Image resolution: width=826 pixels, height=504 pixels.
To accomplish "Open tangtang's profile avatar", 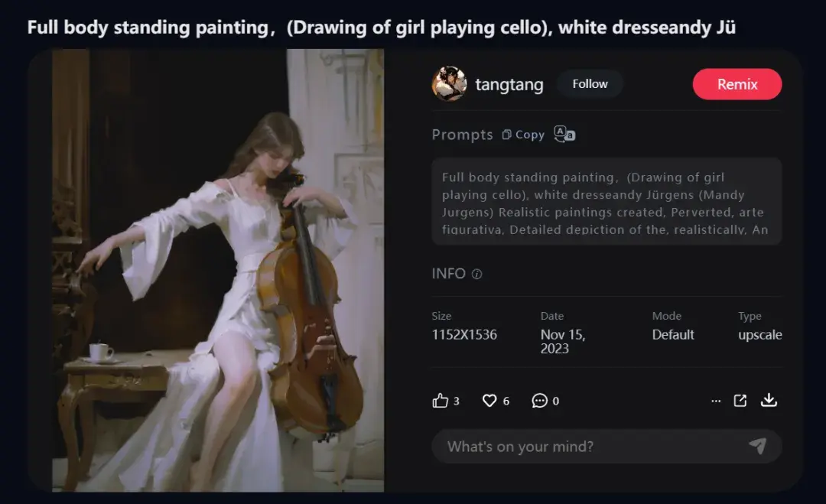I will tap(450, 83).
